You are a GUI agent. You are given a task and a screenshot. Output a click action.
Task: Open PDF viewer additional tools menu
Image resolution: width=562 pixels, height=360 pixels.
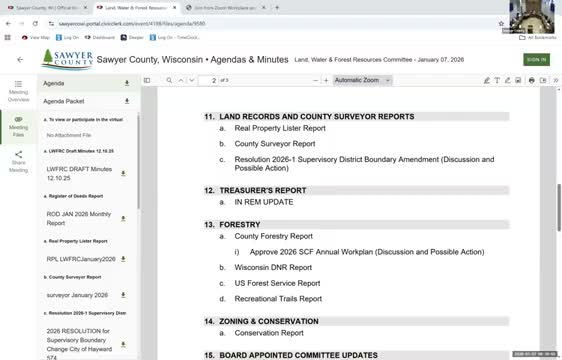[556, 80]
